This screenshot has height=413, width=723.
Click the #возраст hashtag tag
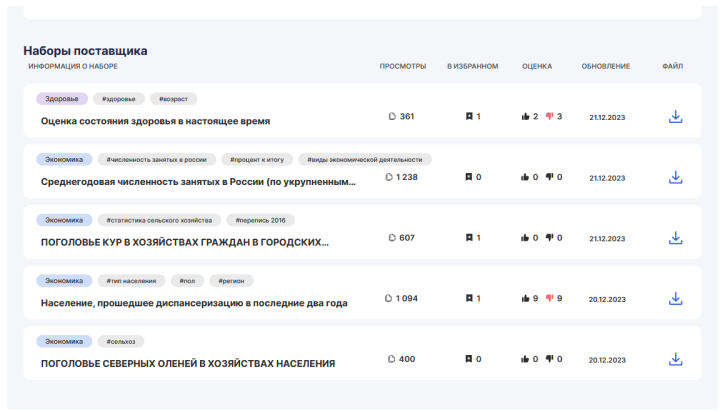[174, 99]
